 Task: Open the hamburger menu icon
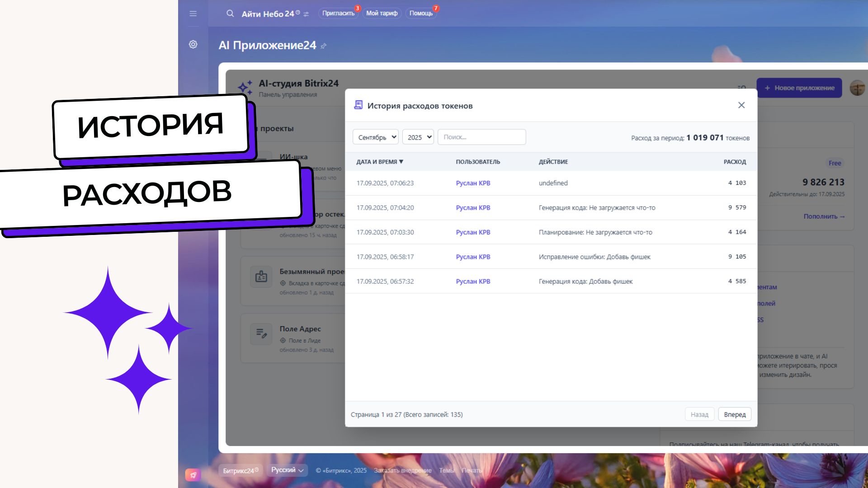(193, 14)
